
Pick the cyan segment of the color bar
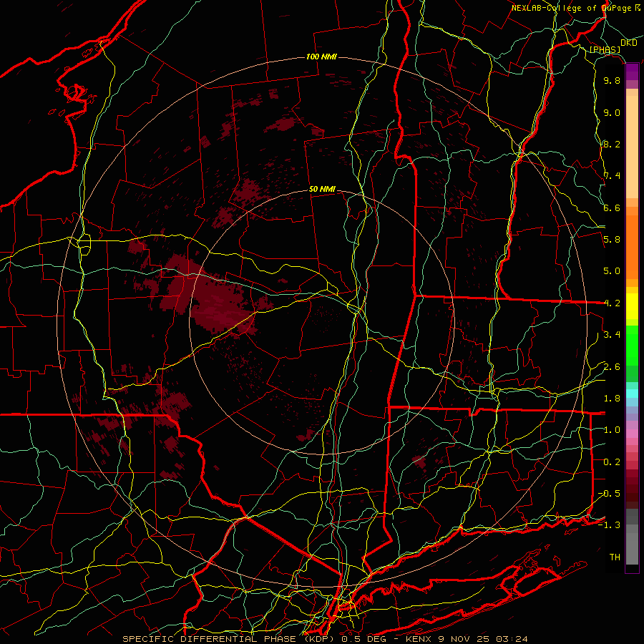pos(632,394)
